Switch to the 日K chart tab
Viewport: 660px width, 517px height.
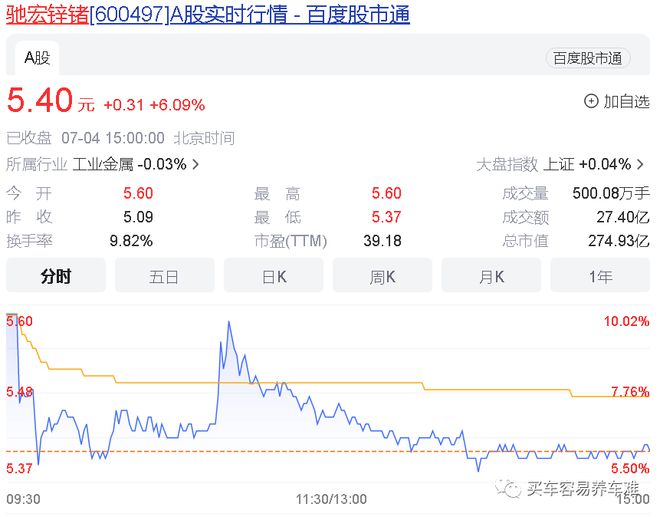point(274,276)
